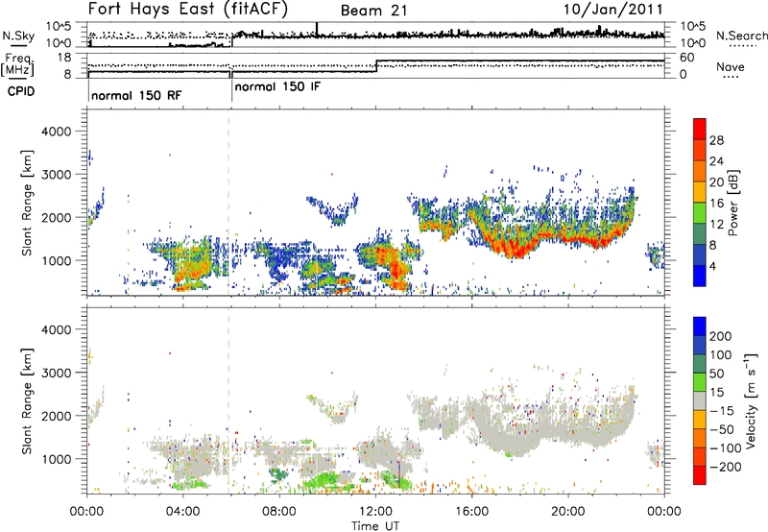Click the "Time UT" axis title
The image size is (768, 532).
(x=375, y=525)
